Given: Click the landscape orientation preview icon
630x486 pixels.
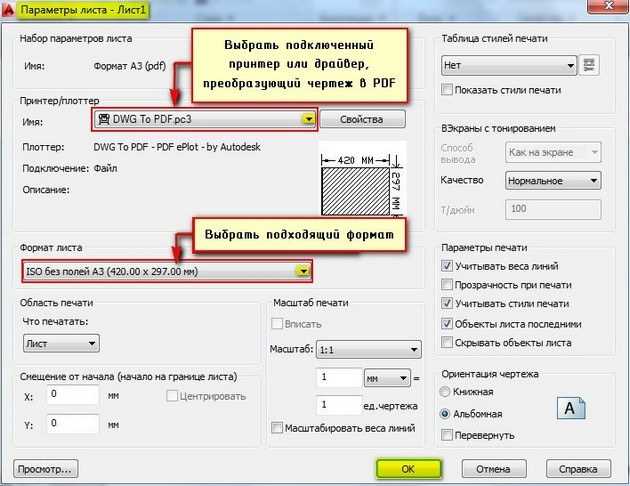Looking at the screenshot, I should click(571, 408).
